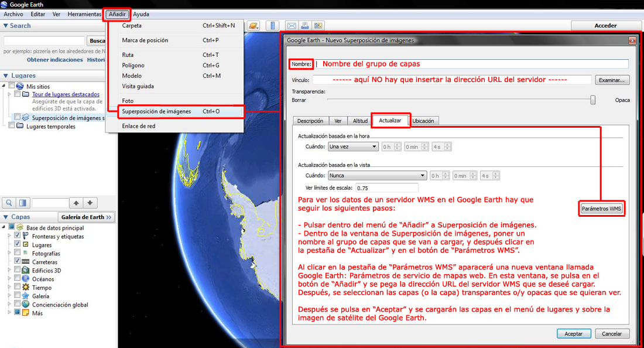Toggle the Mis sitios checkbox

(12, 86)
